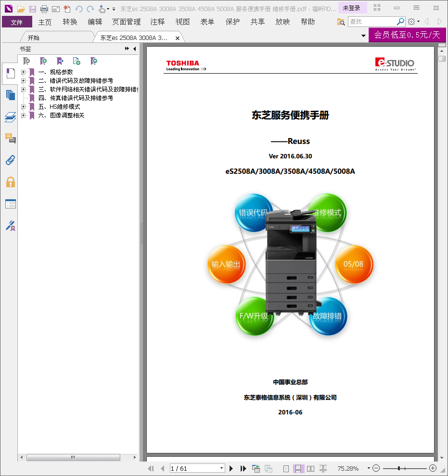Open bookmark 四、传真错误代码及排错参考
Screen dimensions: 448x476
click(76, 98)
